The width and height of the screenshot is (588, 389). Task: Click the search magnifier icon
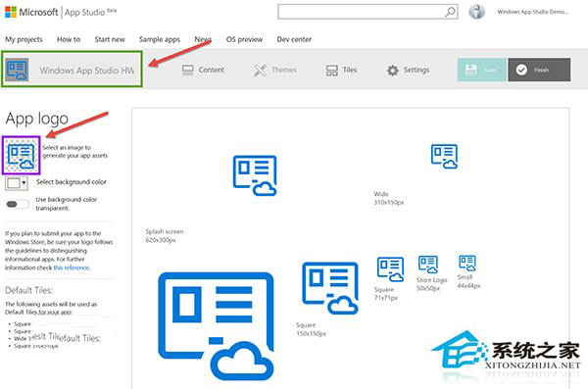(450, 12)
